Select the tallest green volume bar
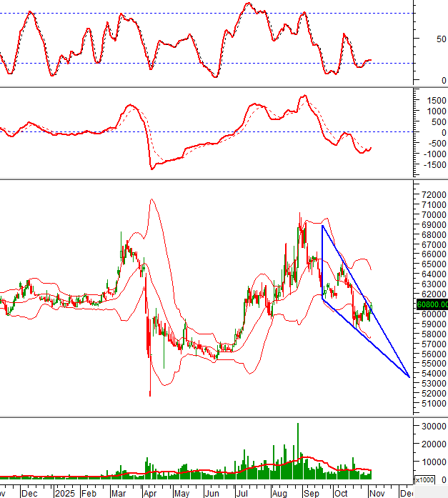This screenshot has height=498, width=448. 297,450
